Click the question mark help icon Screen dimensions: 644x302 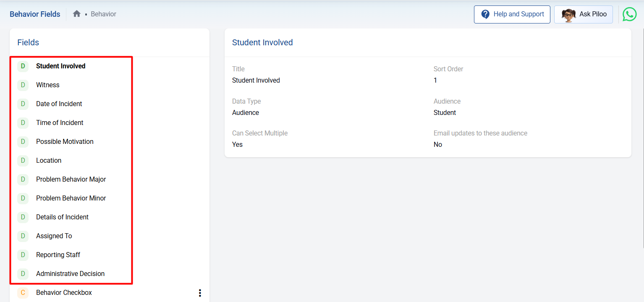485,15
